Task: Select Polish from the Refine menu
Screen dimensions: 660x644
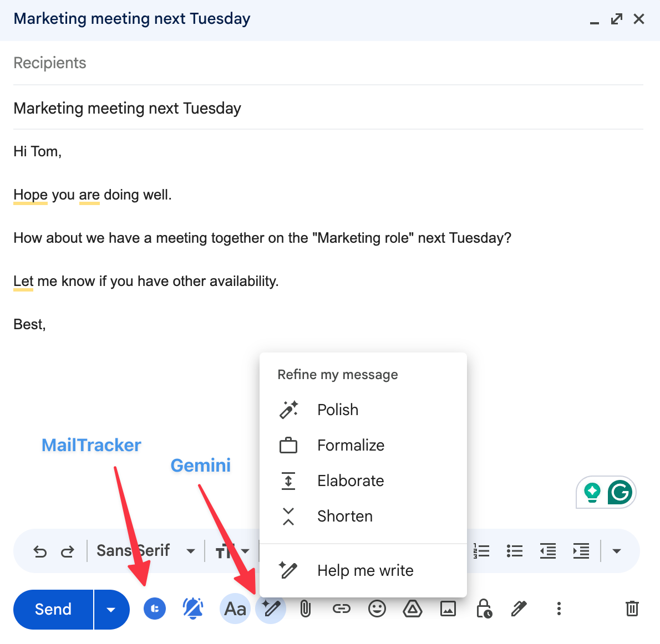Action: (x=338, y=410)
